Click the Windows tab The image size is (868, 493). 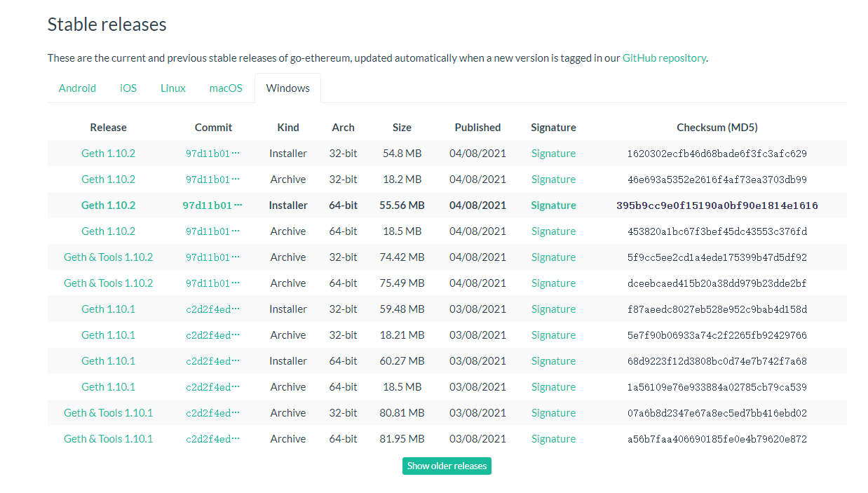coord(287,88)
